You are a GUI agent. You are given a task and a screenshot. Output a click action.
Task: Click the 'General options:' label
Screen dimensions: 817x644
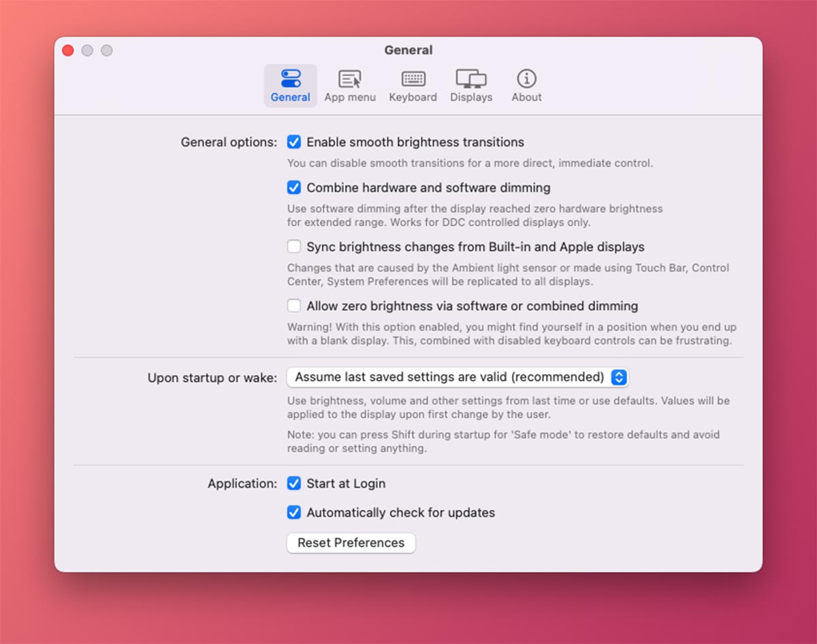tap(229, 143)
